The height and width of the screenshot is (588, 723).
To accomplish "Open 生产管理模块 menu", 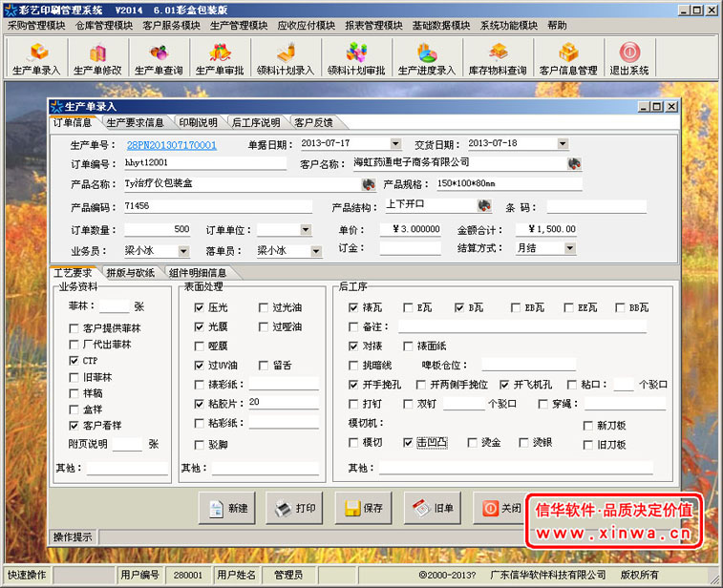I will (239, 26).
